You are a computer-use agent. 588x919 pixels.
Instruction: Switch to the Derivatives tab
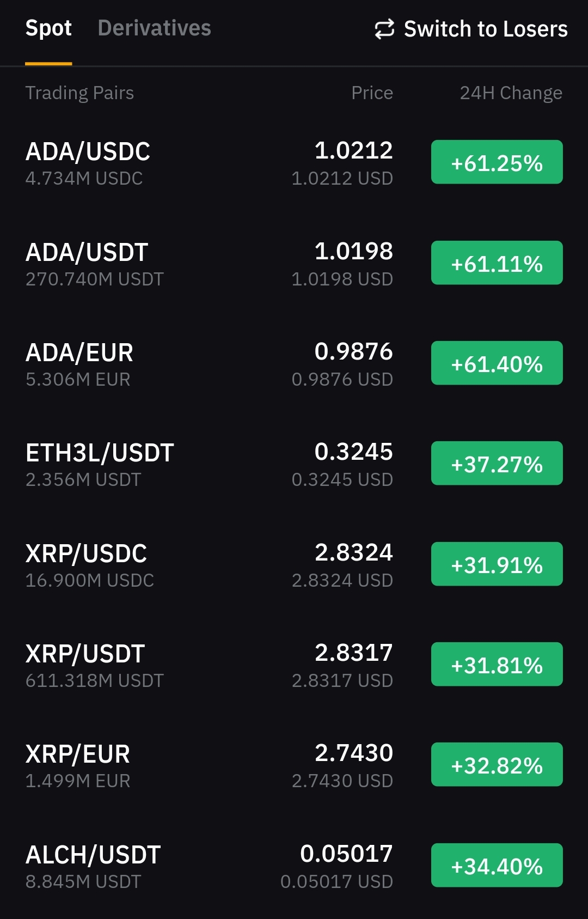click(154, 28)
